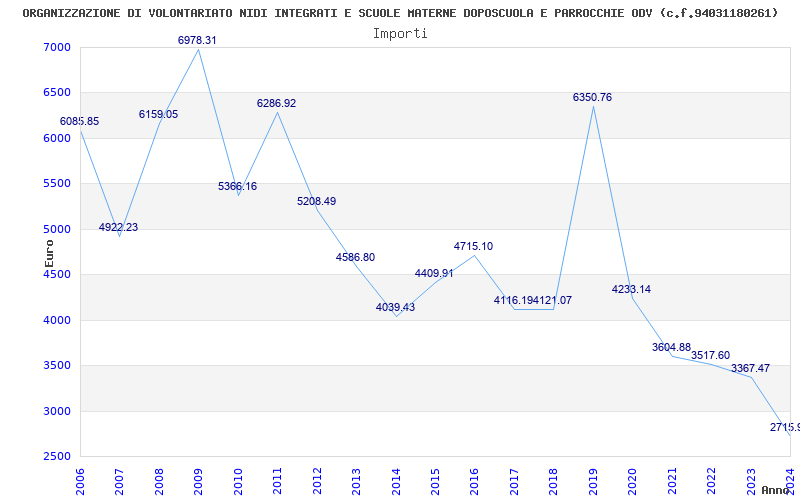Click the 2016 year axis label
The image size is (800, 500).
(474, 481)
